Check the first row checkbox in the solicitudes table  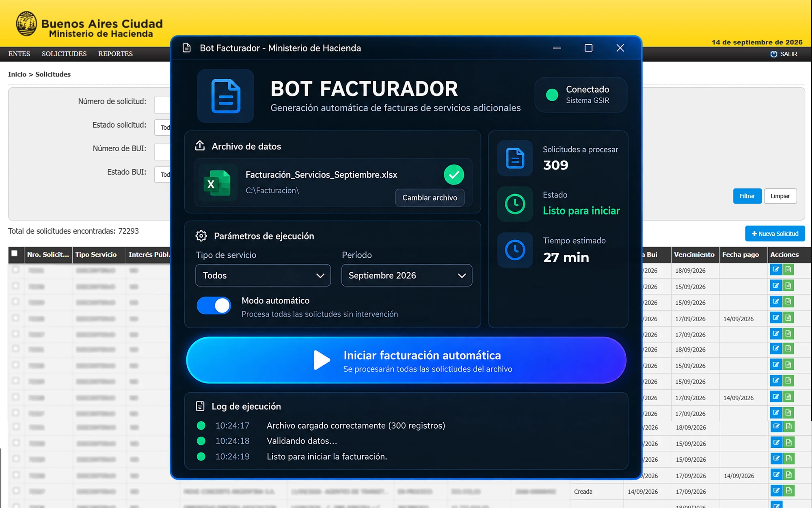coord(15,270)
